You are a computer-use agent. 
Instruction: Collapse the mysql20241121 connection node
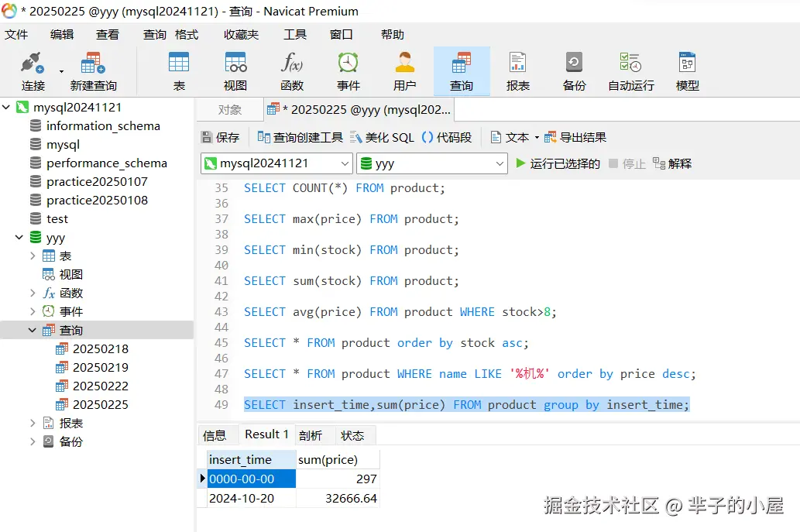[7, 107]
